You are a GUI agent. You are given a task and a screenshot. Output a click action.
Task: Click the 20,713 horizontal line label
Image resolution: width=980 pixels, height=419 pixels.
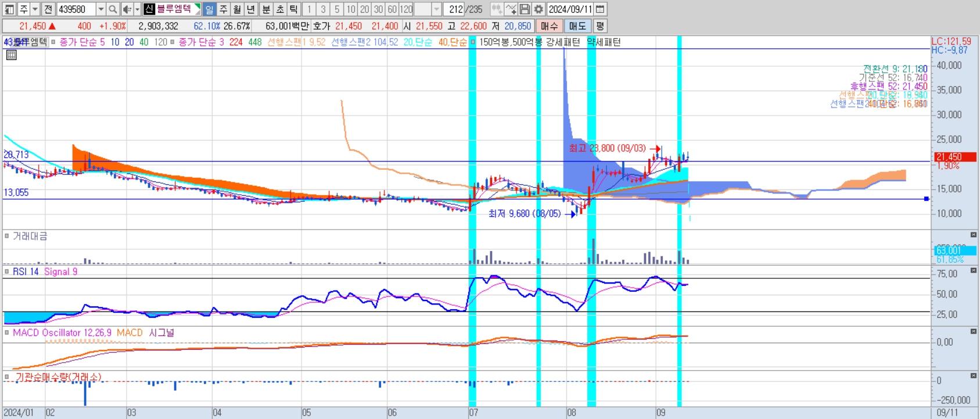(16, 155)
